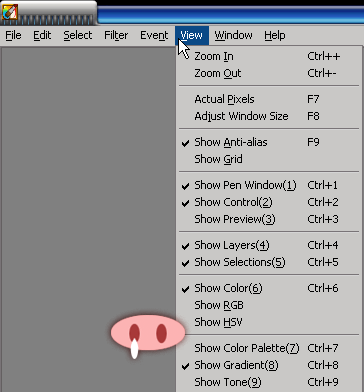Toggle the Show Color(6) entry
Viewport: 364px width, 392px height.
click(x=269, y=288)
